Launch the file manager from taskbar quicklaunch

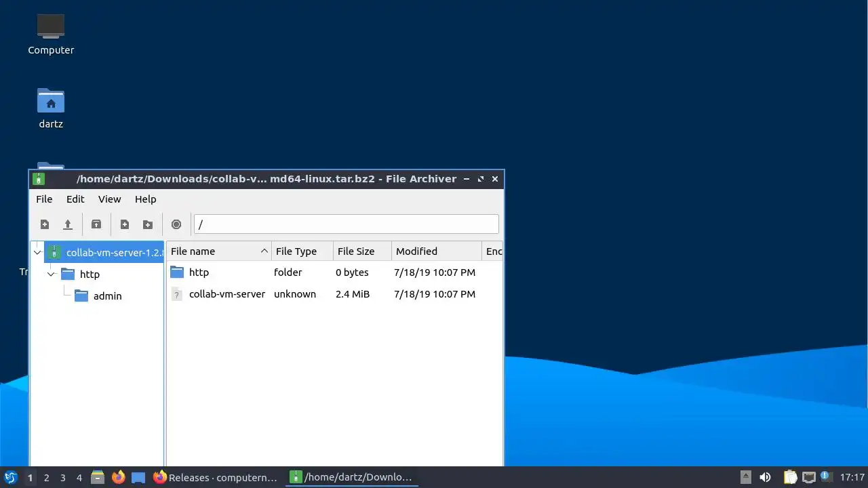(x=98, y=477)
